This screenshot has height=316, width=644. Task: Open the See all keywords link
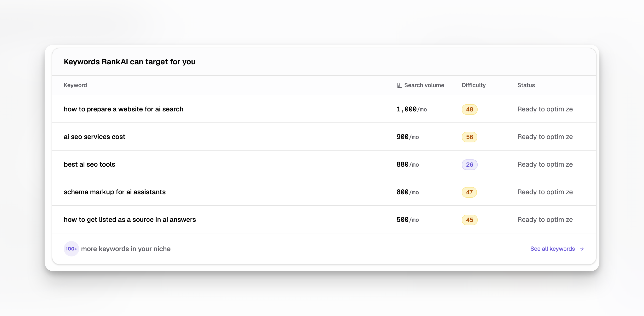tap(557, 249)
